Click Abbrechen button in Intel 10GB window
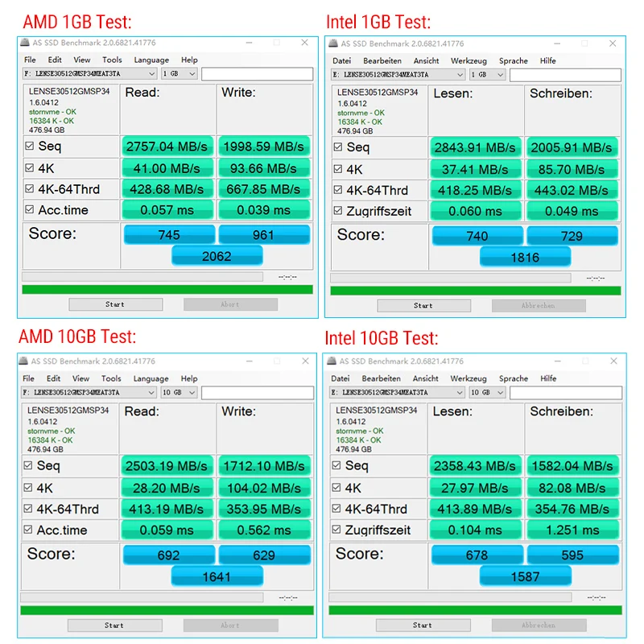The height and width of the screenshot is (644, 644). [539, 625]
